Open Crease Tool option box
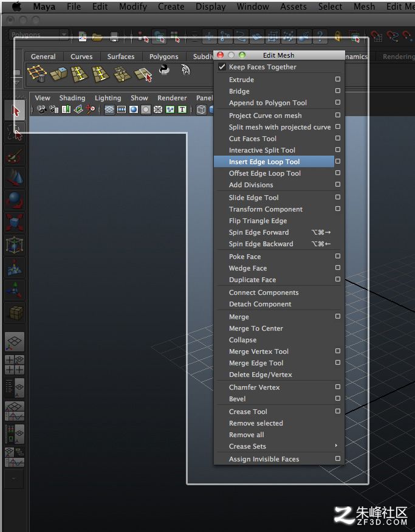The image size is (415, 532). pyautogui.click(x=338, y=411)
